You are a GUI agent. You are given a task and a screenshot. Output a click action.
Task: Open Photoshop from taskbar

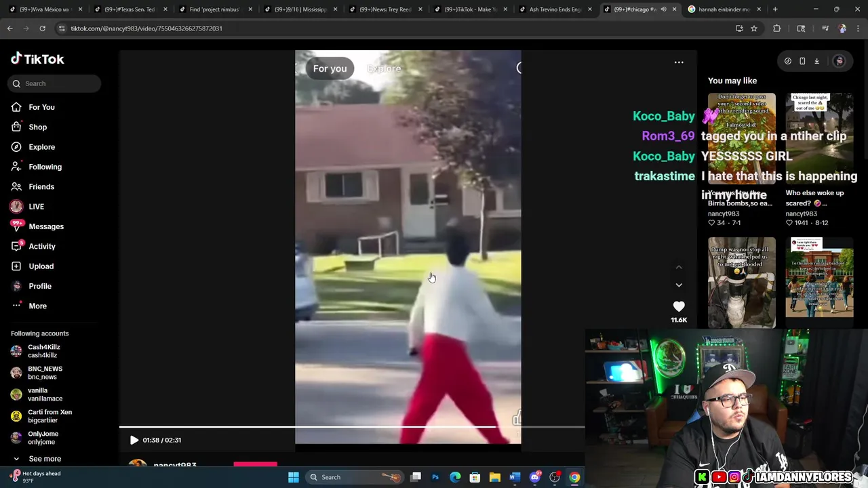(435, 477)
